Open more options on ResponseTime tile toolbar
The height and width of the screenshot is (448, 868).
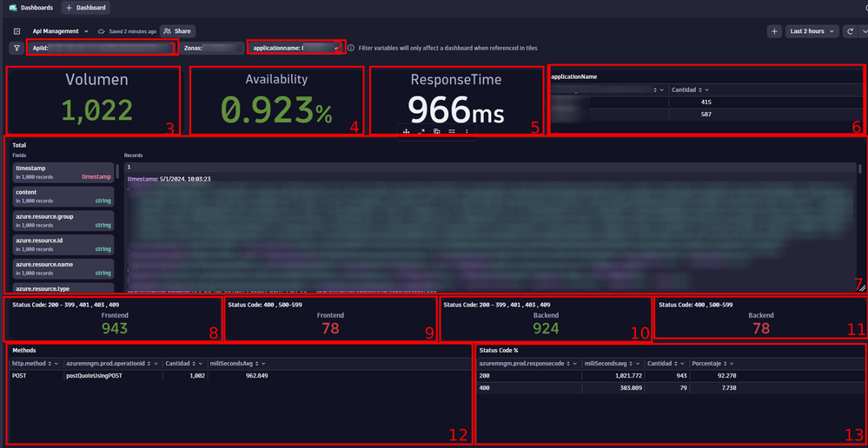coord(467,131)
